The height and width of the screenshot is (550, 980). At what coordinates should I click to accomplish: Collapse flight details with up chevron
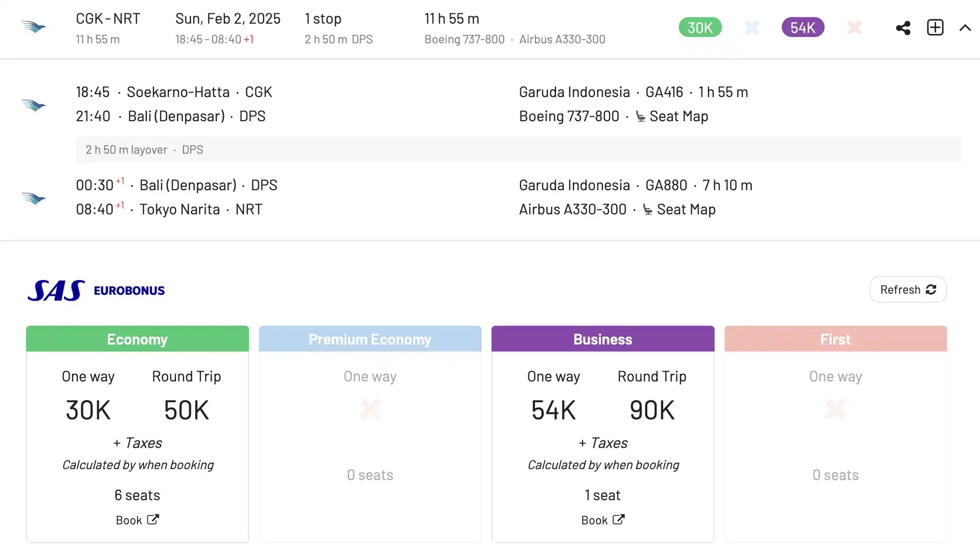[965, 28]
